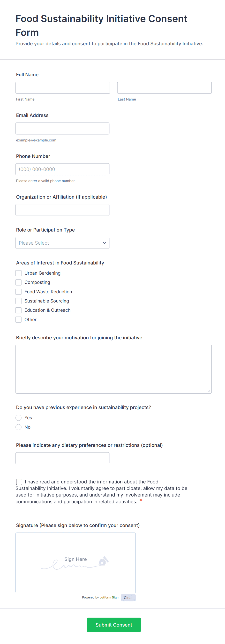The height and width of the screenshot is (644, 225).
Task: Check Education & Outreach interest
Action: (18, 310)
